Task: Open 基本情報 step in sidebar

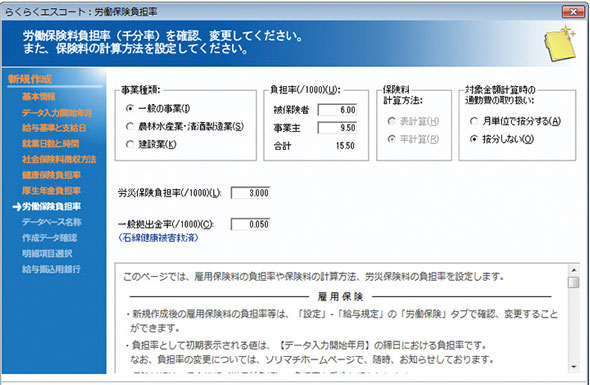Action: 39,97
